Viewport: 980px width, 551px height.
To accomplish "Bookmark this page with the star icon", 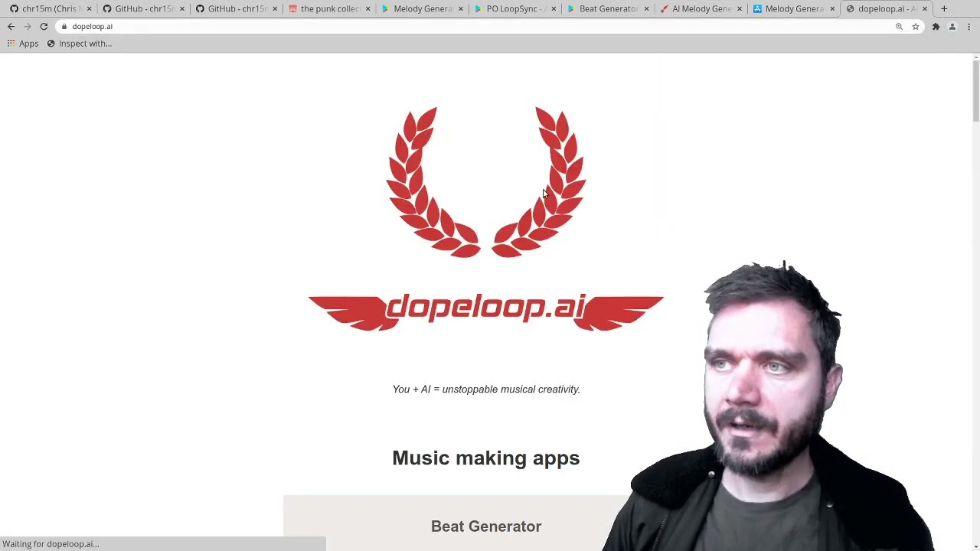I will click(915, 26).
